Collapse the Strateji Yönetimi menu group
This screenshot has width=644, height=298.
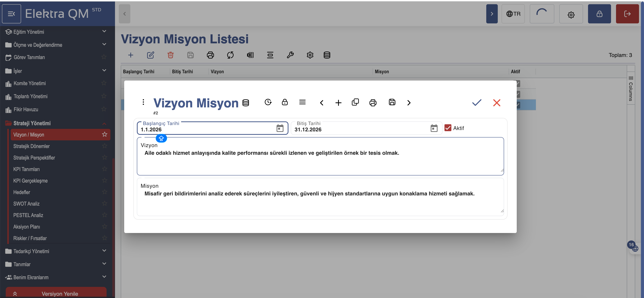click(x=104, y=123)
